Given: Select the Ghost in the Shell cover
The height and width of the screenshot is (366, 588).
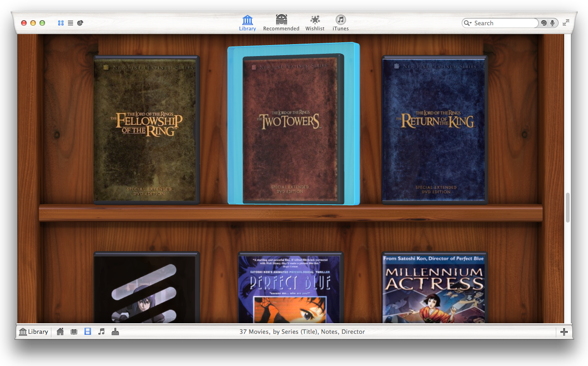Looking at the screenshot, I should pos(147,287).
